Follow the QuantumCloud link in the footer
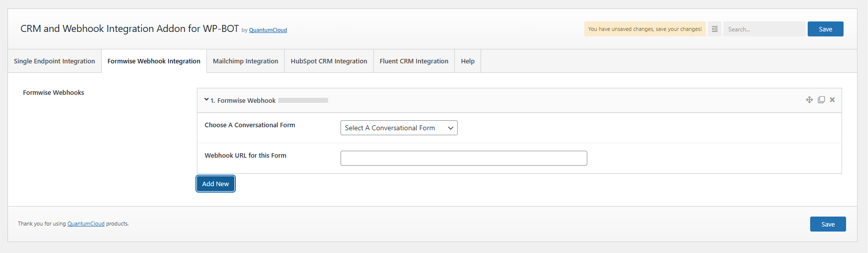Viewport: 868px width, 253px height. (x=86, y=224)
